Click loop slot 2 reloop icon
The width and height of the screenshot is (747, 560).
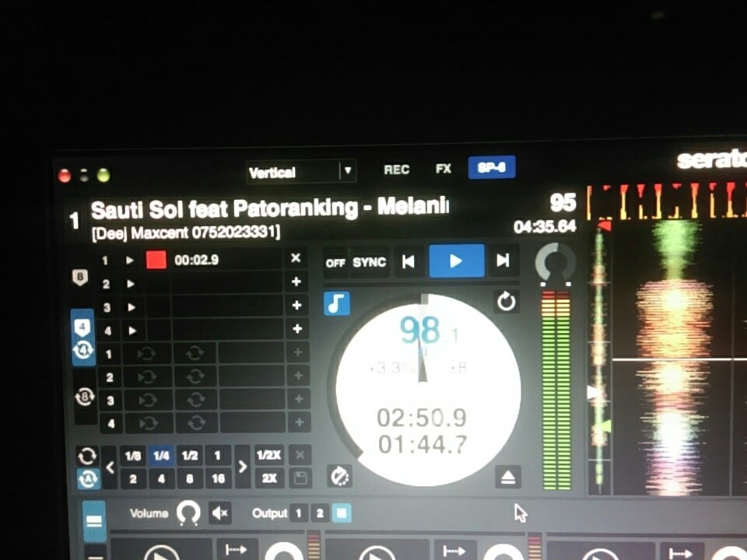[x=195, y=376]
